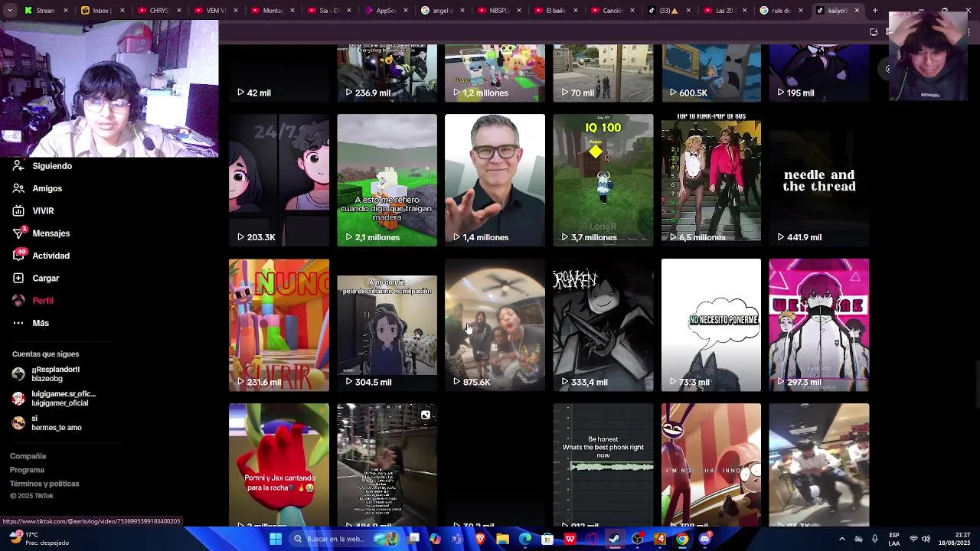Open the video with 1,2 millones views
980x551 pixels.
point(495,73)
